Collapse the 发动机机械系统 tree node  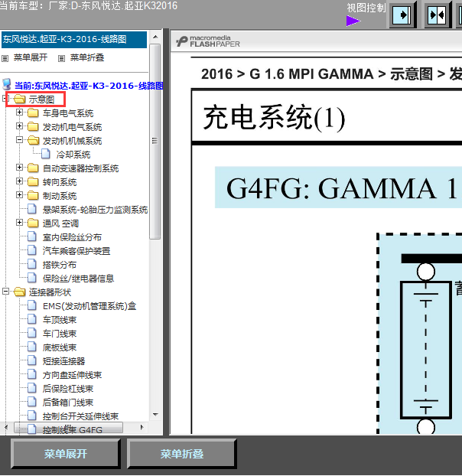pyautogui.click(x=19, y=139)
